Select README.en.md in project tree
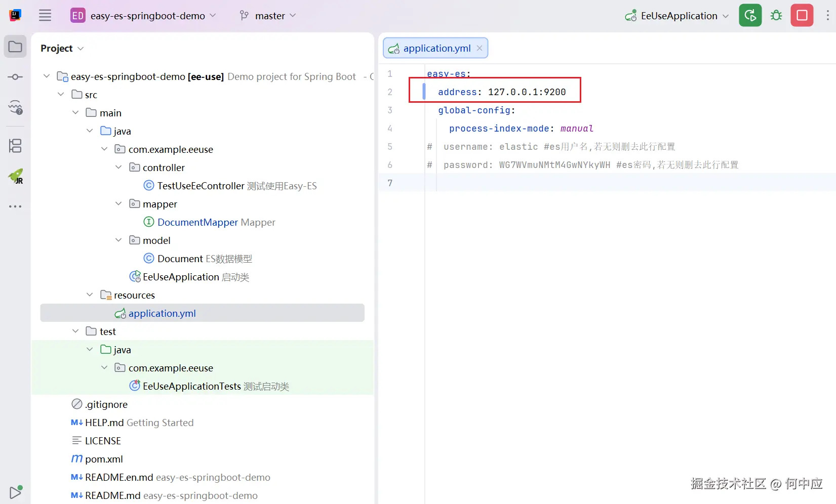 (x=119, y=477)
